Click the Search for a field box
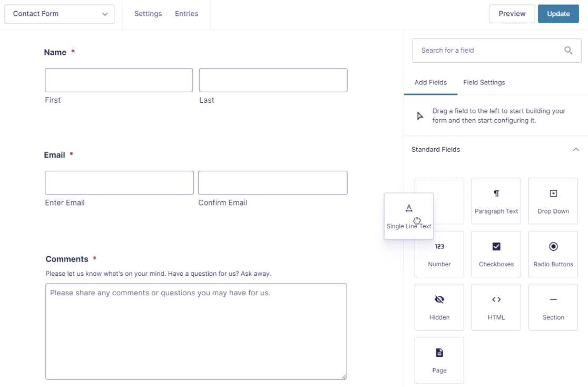The image size is (588, 387). pos(485,50)
